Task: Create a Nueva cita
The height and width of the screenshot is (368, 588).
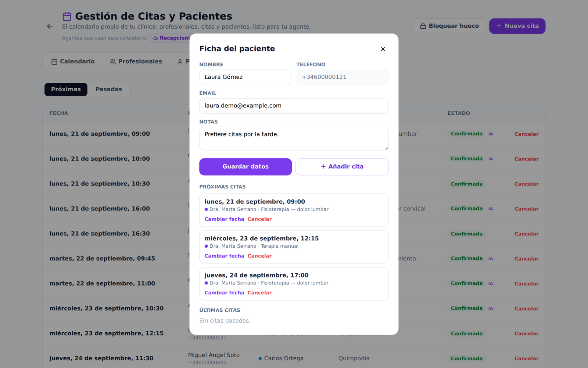Action: tap(517, 26)
